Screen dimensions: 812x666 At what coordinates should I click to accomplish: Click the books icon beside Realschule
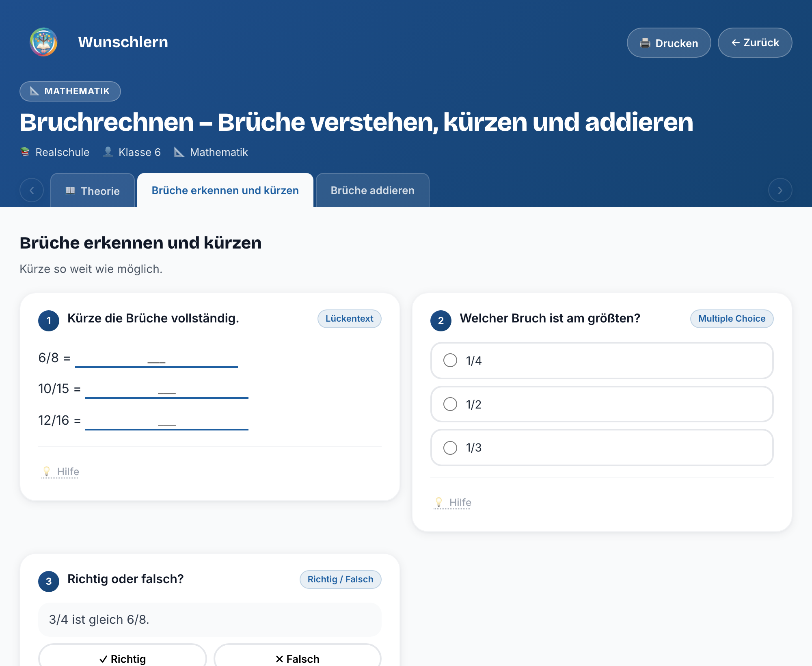click(25, 152)
